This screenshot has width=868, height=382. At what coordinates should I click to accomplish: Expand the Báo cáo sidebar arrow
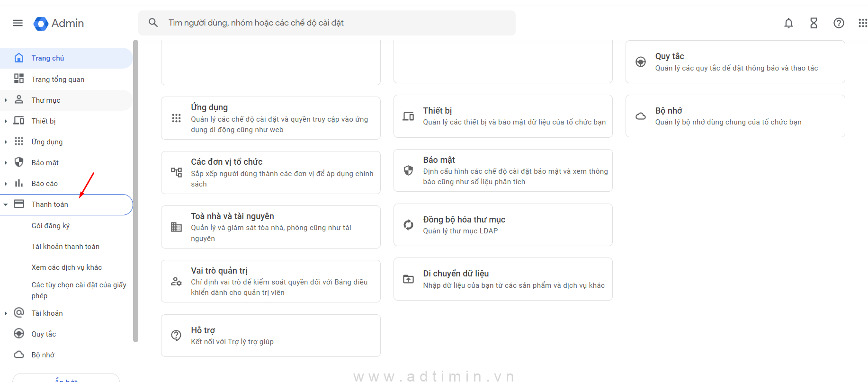pos(6,183)
